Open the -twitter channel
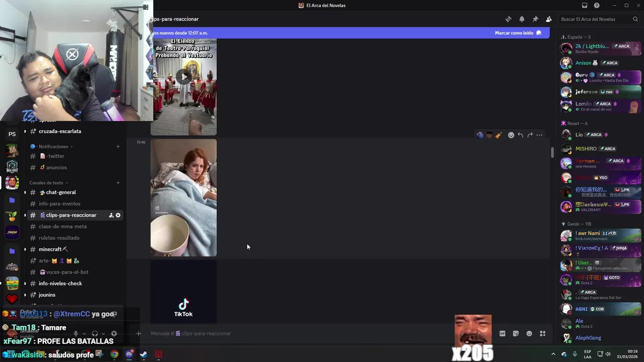The image size is (644, 362). [x=74, y=156]
